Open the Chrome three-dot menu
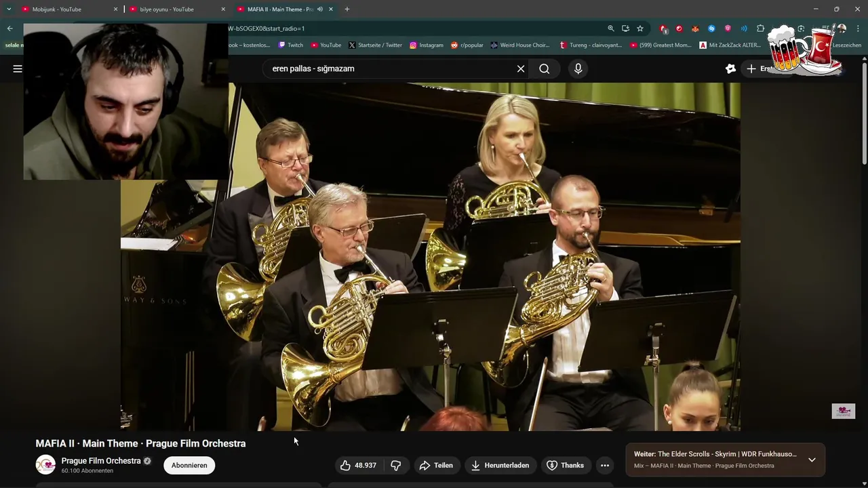The height and width of the screenshot is (488, 868). [x=859, y=28]
